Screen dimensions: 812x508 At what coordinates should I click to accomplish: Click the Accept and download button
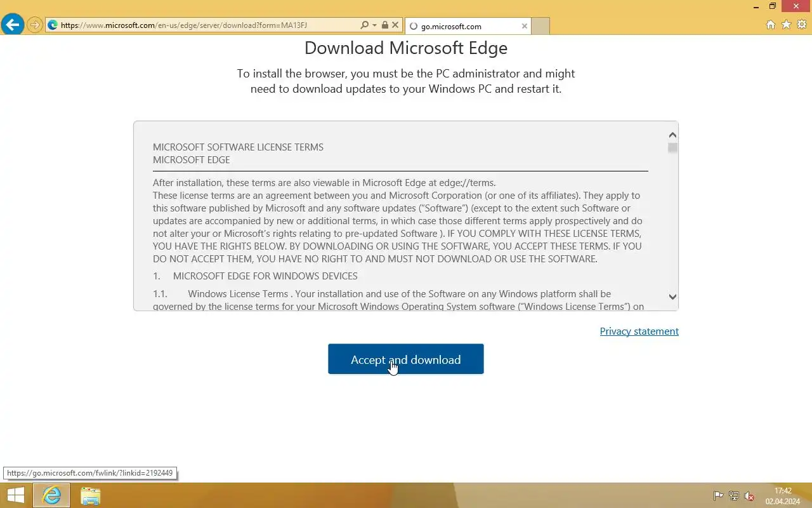click(406, 359)
